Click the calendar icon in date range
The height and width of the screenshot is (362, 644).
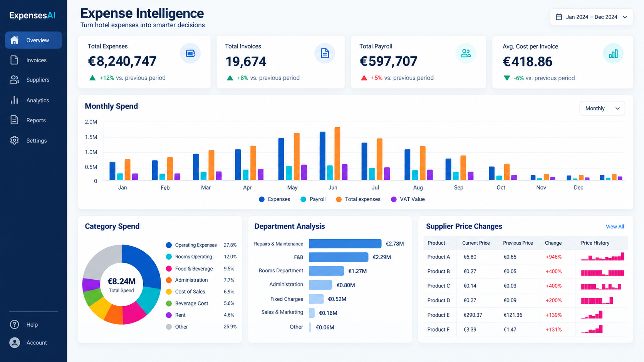pyautogui.click(x=559, y=17)
